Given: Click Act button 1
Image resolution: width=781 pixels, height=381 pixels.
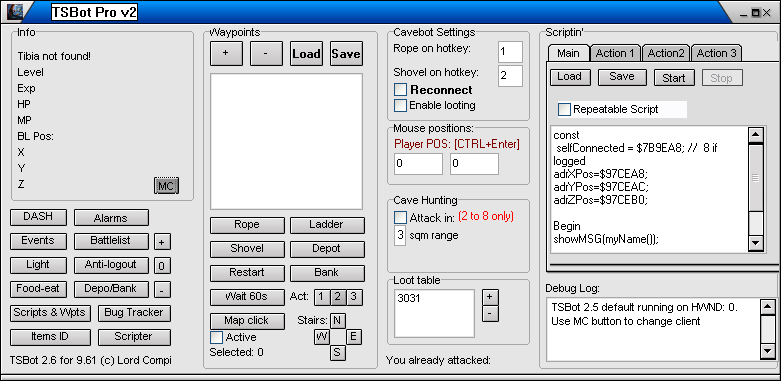Looking at the screenshot, I should pyautogui.click(x=322, y=297).
